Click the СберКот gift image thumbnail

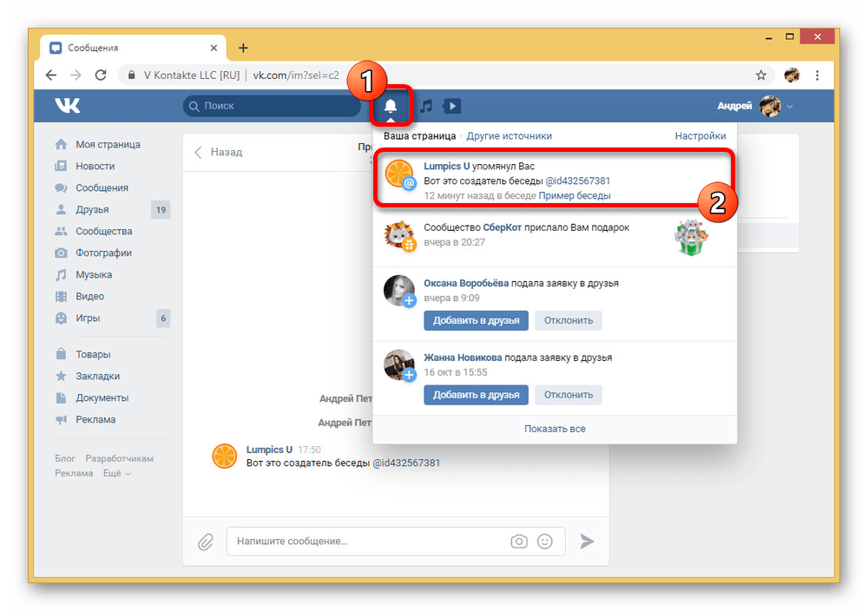(691, 237)
